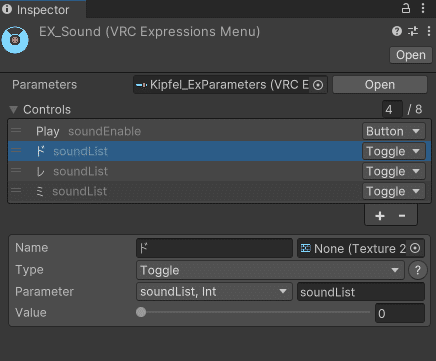
Task: Pick icon texture via object picker circle
Action: click(x=415, y=248)
